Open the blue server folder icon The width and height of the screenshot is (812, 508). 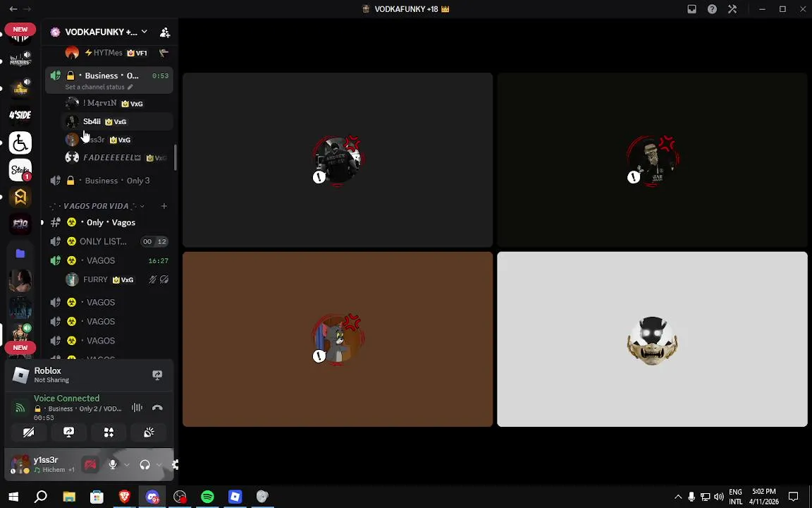click(20, 253)
